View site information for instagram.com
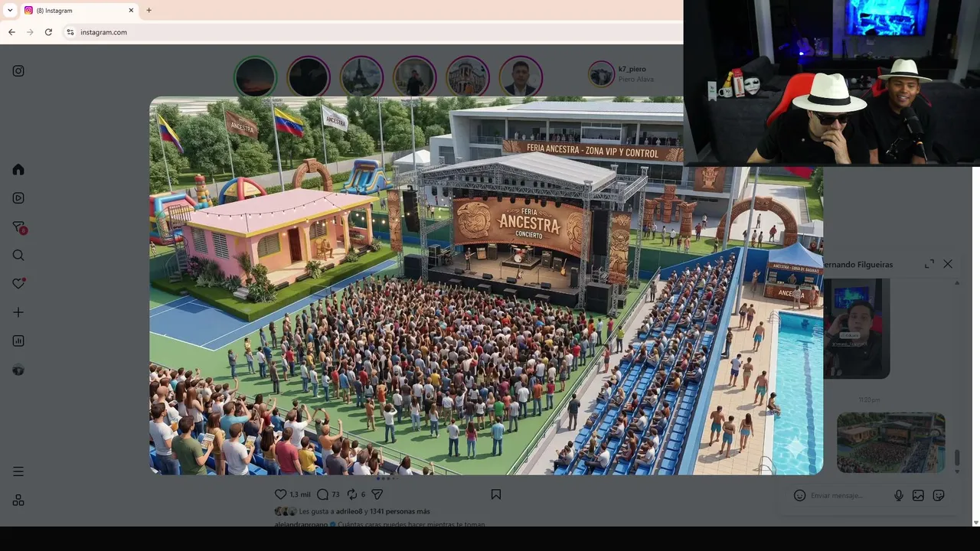The height and width of the screenshot is (551, 980). coord(70,32)
